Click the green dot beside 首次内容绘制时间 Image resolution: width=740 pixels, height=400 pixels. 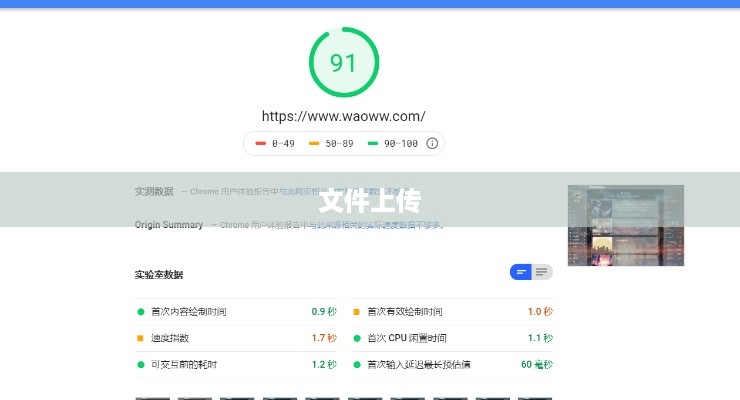tap(140, 312)
